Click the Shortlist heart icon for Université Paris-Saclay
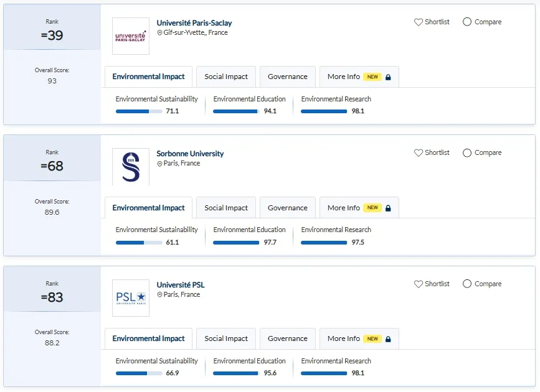The image size is (540, 392). click(x=418, y=22)
